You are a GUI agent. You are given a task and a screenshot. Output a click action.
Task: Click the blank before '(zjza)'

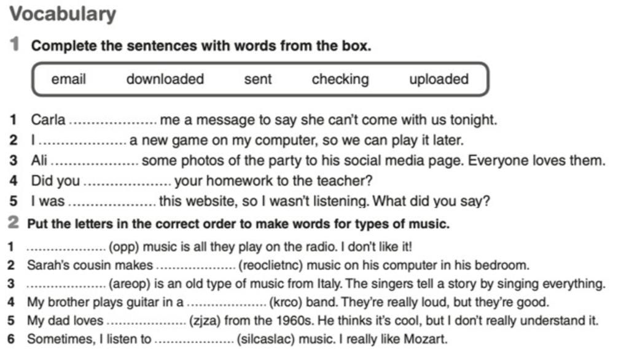[146, 321]
